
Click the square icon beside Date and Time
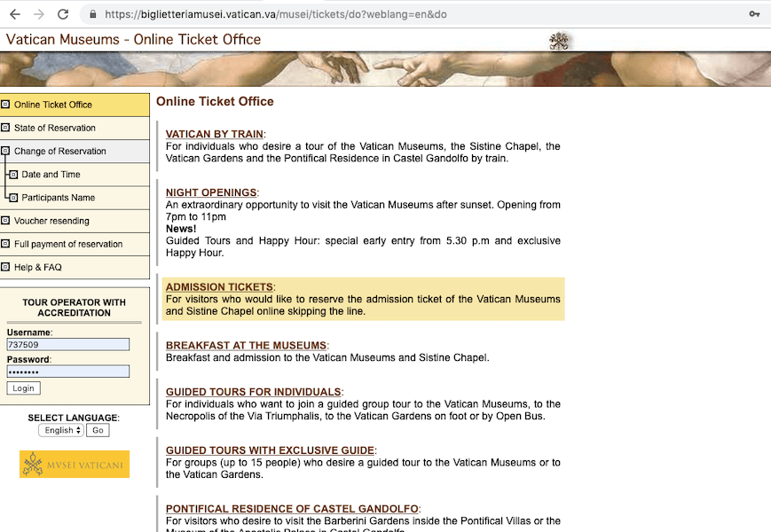(x=14, y=175)
